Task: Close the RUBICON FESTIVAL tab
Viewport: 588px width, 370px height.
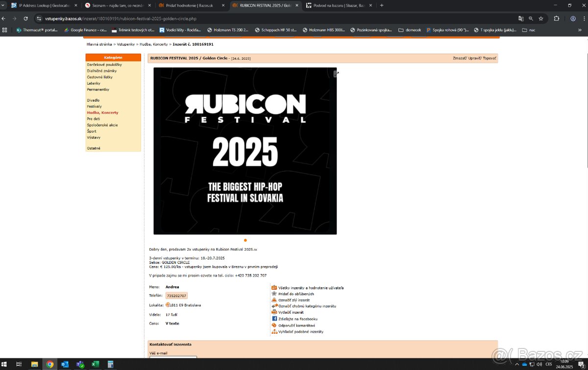Action: coord(296,5)
